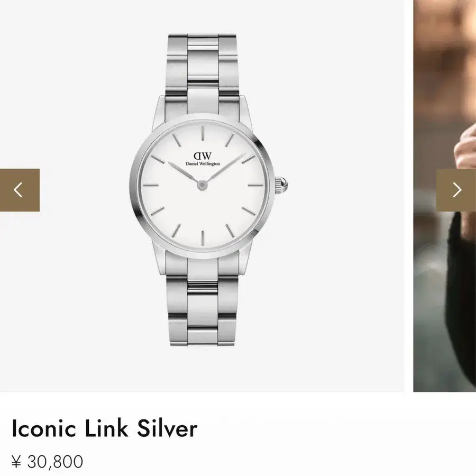Go to the previous carousel slide arrow
The width and height of the screenshot is (476, 476).
pos(20,190)
